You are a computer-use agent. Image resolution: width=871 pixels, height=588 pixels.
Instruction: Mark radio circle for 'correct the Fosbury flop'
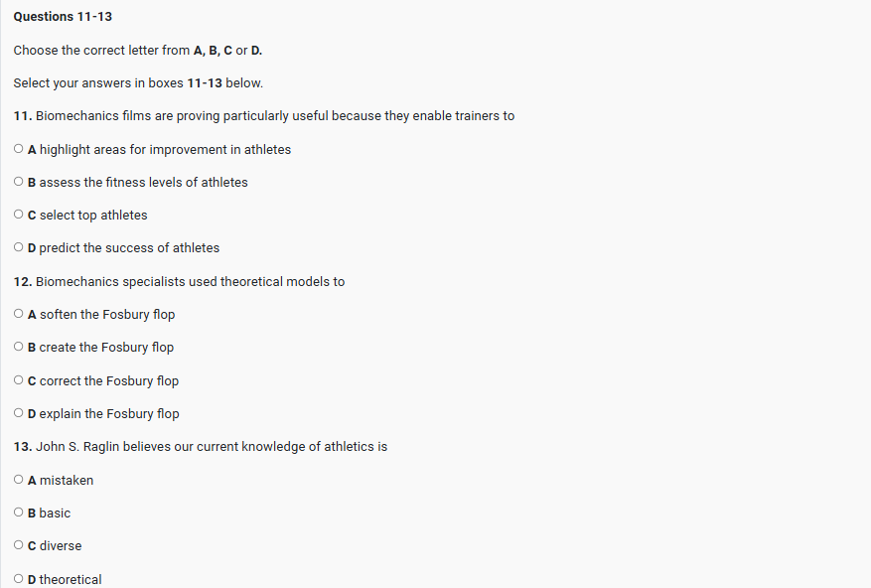(19, 380)
